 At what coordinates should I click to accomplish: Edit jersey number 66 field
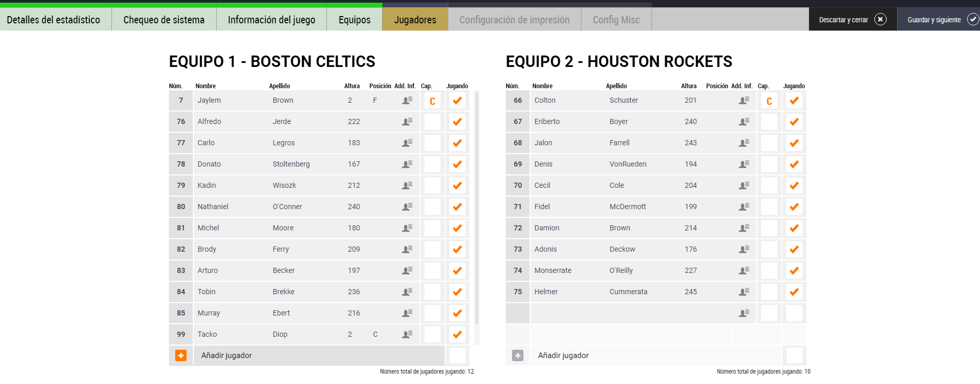518,100
